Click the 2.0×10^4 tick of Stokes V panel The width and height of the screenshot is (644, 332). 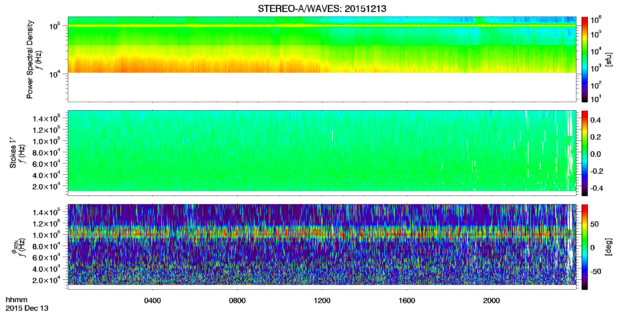pos(46,186)
